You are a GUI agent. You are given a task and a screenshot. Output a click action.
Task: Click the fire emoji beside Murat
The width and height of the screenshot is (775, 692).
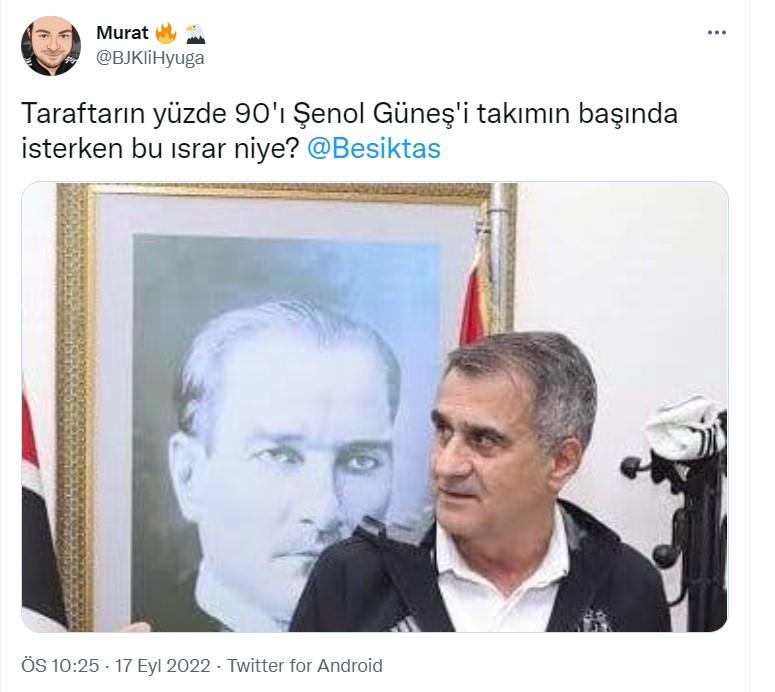[x=166, y=34]
